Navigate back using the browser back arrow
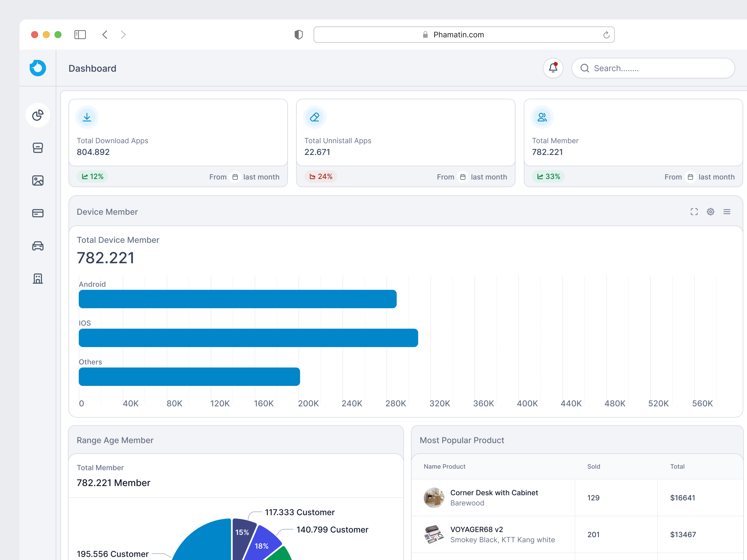Viewport: 747px width, 560px height. [x=105, y=34]
